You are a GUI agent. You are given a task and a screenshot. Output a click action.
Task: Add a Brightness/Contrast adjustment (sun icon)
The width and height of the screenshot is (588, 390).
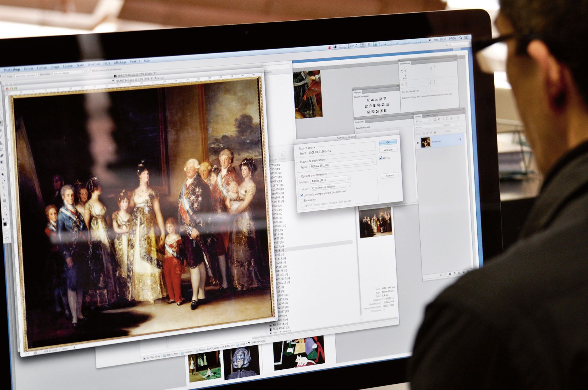pos(368,100)
